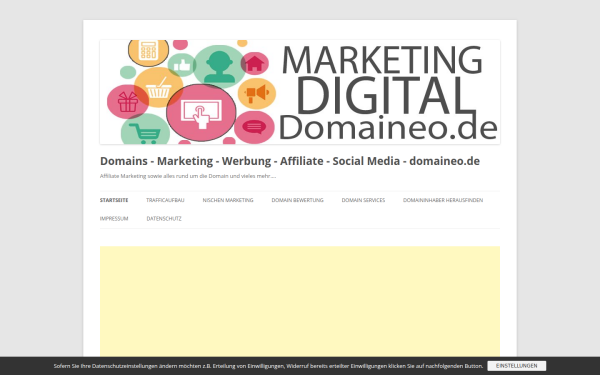The image size is (600, 375).
Task: Click the yellow advertisement placeholder block
Action: click(300, 302)
